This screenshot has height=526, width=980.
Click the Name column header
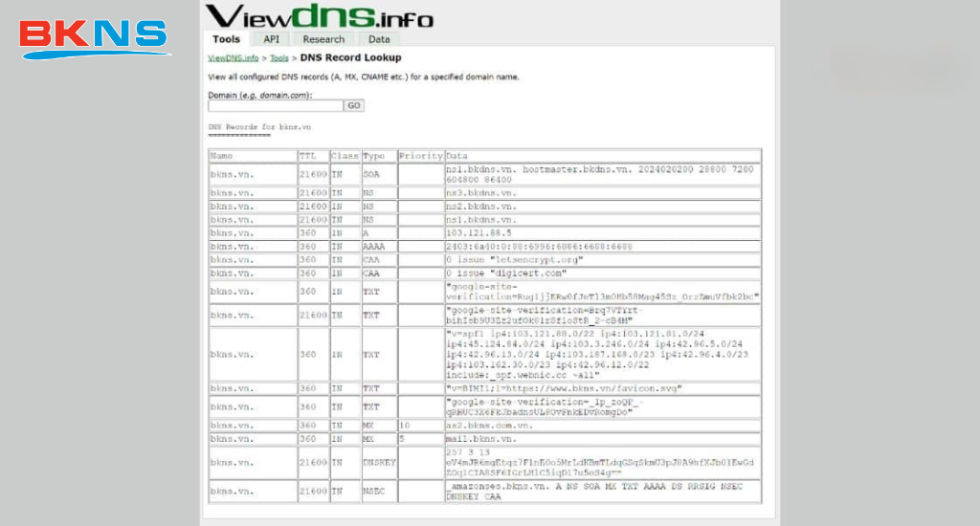pyautogui.click(x=221, y=155)
